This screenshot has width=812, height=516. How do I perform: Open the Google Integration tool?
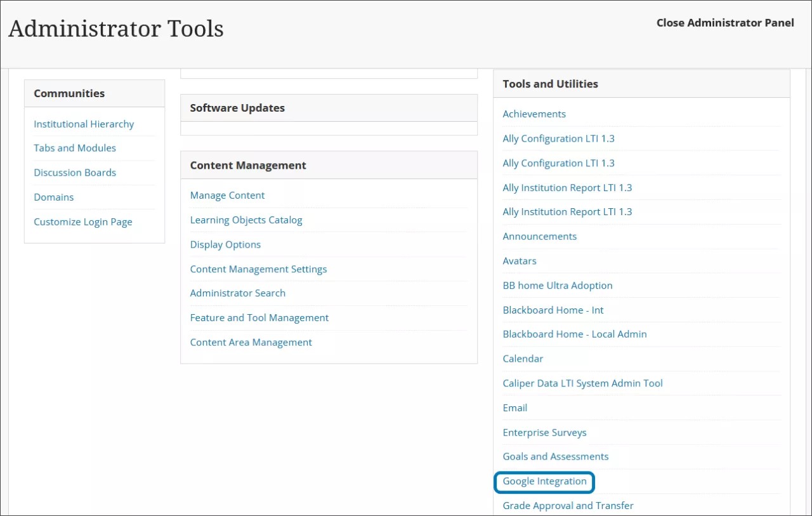[x=544, y=482]
